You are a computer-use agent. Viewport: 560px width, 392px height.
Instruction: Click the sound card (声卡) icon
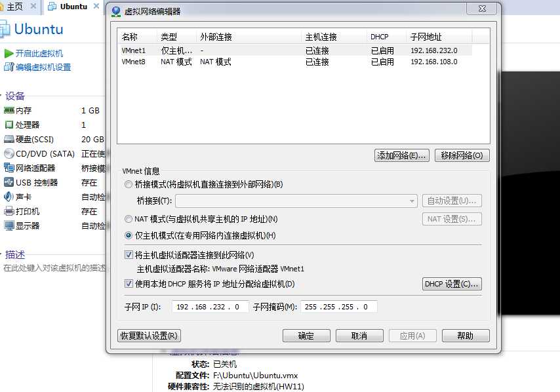pos(9,197)
